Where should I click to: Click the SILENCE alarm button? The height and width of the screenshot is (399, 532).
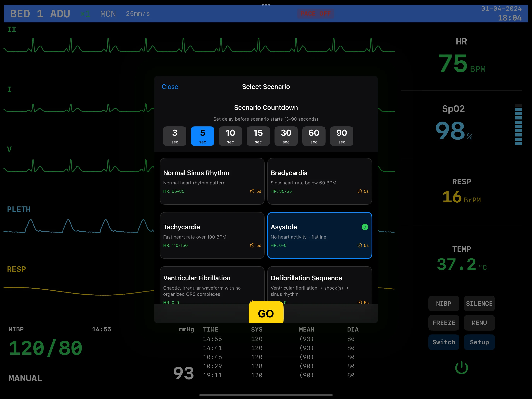click(479, 304)
